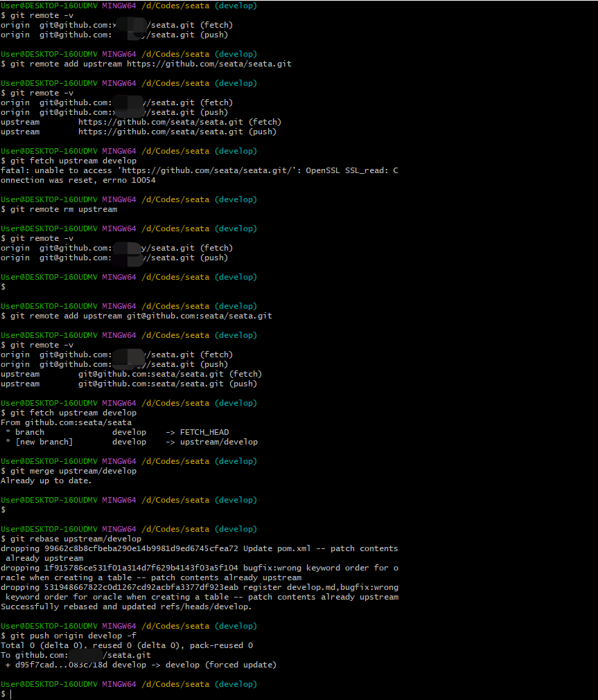The height and width of the screenshot is (700, 598).
Task: Click the "git push origin develop -f" command
Action: [69, 635]
